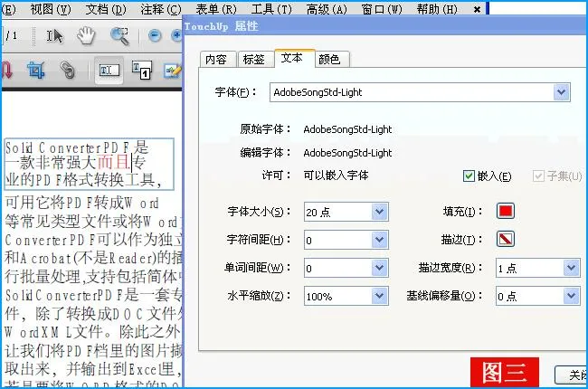
Task: Open the 水平缩放 horizontal scaling dropdown
Action: pyautogui.click(x=380, y=296)
